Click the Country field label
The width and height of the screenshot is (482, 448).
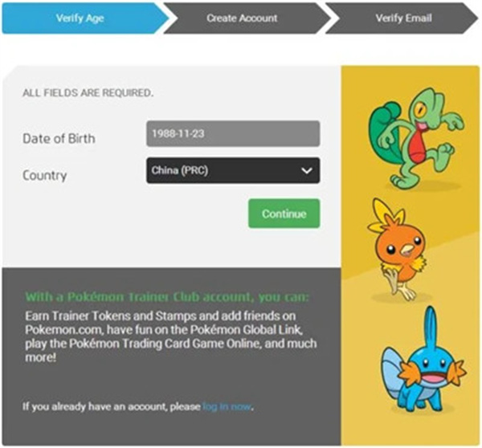[45, 175]
